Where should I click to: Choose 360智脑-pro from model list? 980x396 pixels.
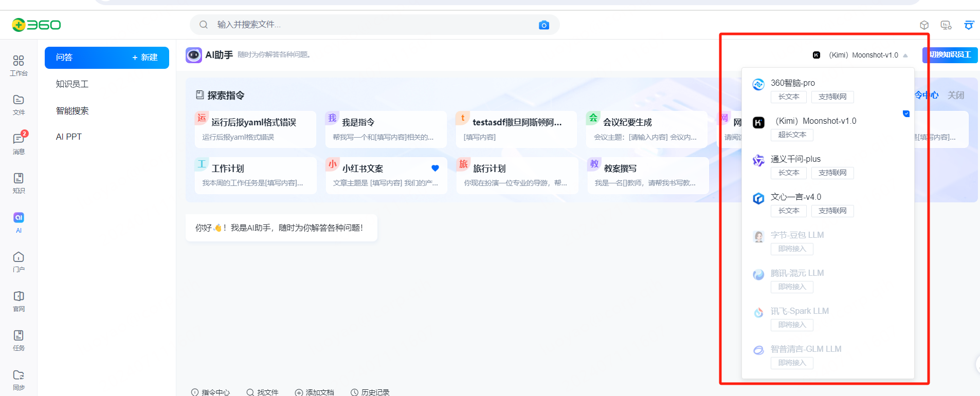tap(828, 90)
